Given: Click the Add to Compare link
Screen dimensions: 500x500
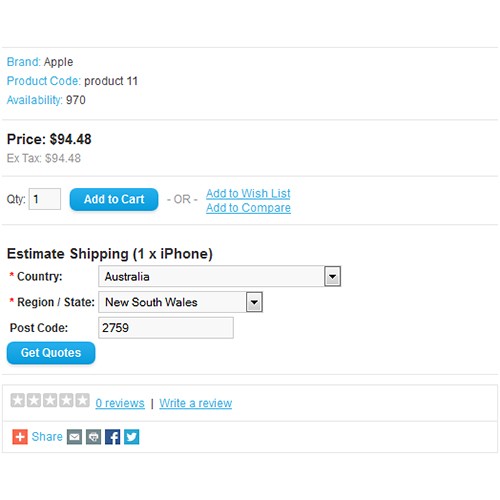Looking at the screenshot, I should coord(248,208).
